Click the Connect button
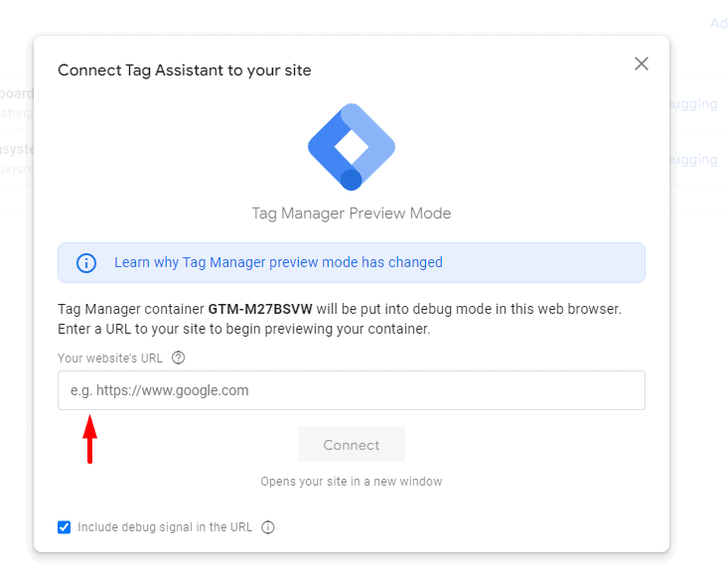Image resolution: width=728 pixels, height=575 pixels. pyautogui.click(x=352, y=444)
